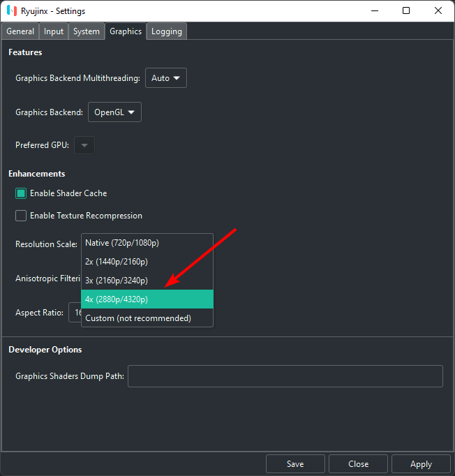Click the Features section heading

(x=25, y=52)
